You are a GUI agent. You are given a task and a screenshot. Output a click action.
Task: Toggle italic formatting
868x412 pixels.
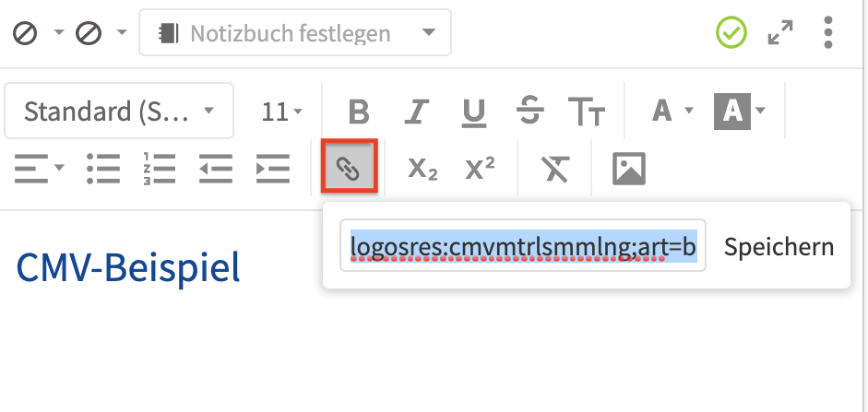tap(417, 112)
